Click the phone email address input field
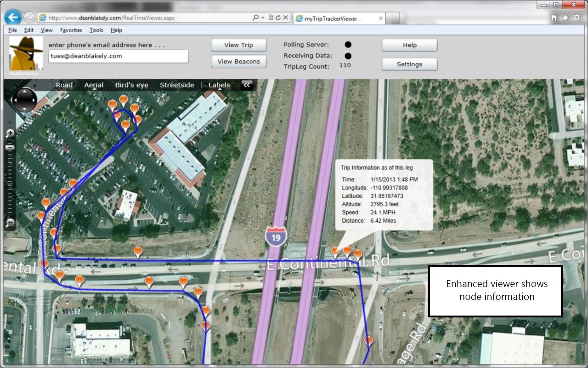Screen dimensions: 588x368 [x=119, y=56]
